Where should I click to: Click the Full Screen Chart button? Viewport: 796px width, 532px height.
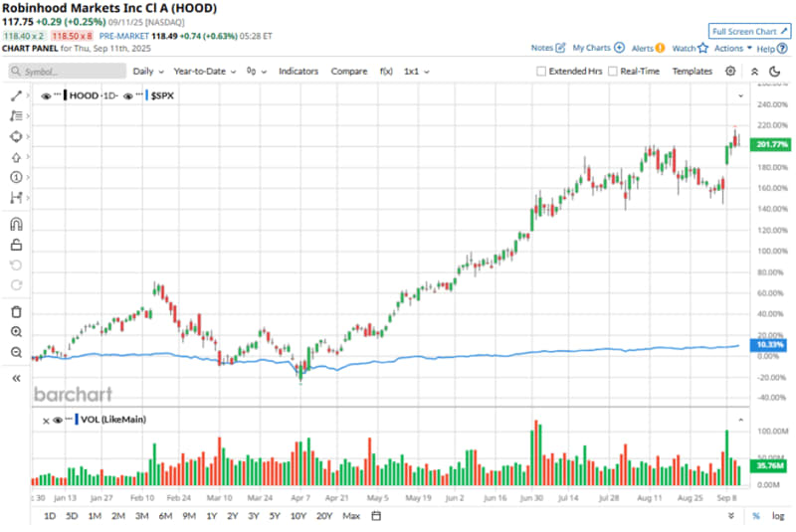coord(748,31)
